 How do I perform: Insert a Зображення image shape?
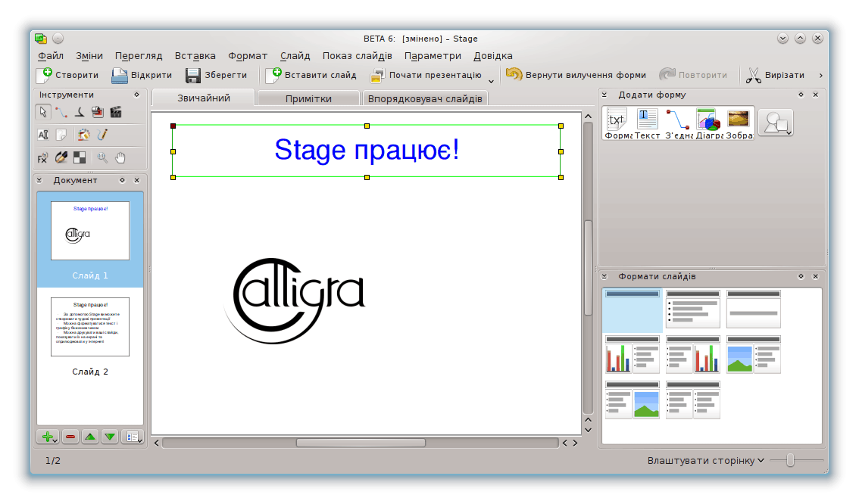tap(738, 123)
